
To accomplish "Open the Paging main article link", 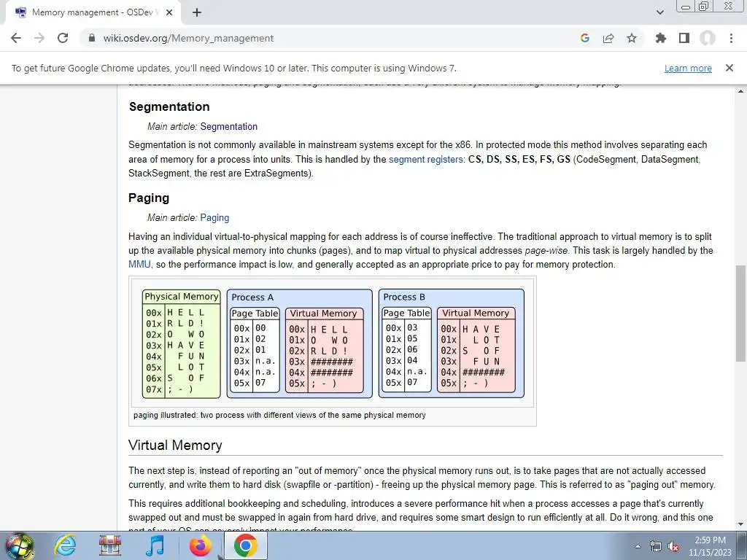I will 214,217.
